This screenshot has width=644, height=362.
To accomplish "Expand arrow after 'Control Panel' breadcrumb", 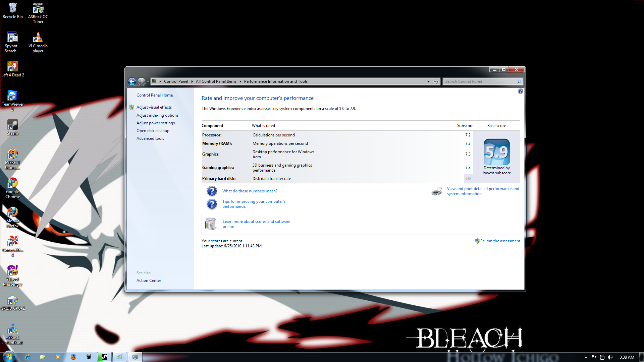I will click(x=192, y=81).
